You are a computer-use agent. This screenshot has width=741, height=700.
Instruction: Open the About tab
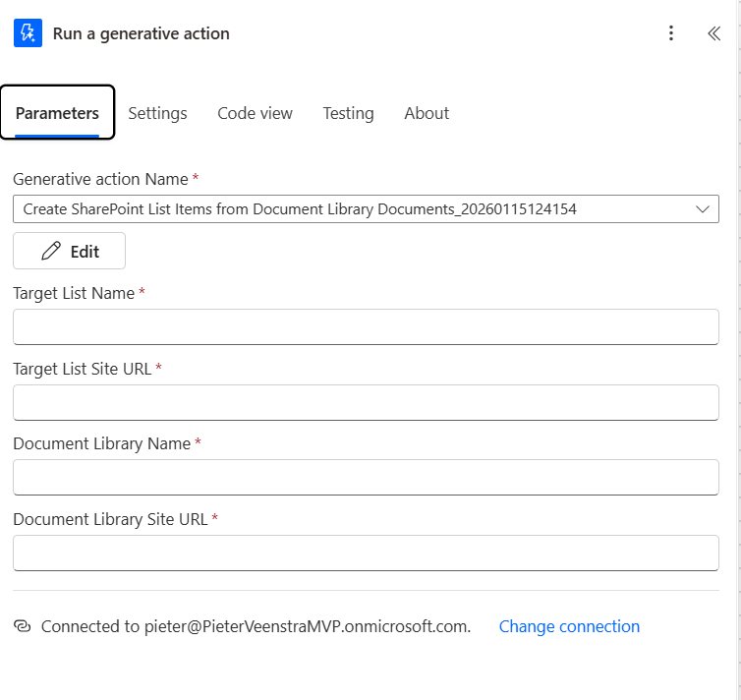click(427, 113)
